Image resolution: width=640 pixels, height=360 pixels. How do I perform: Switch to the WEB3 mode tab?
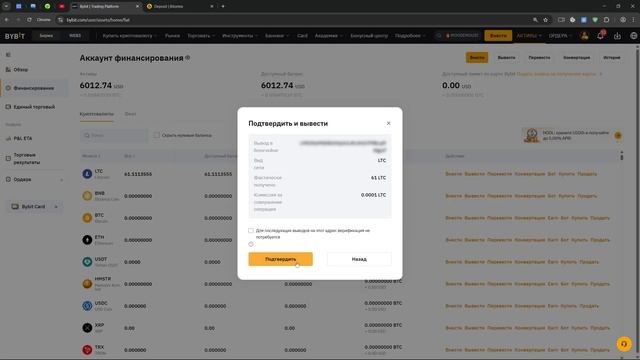[75, 36]
